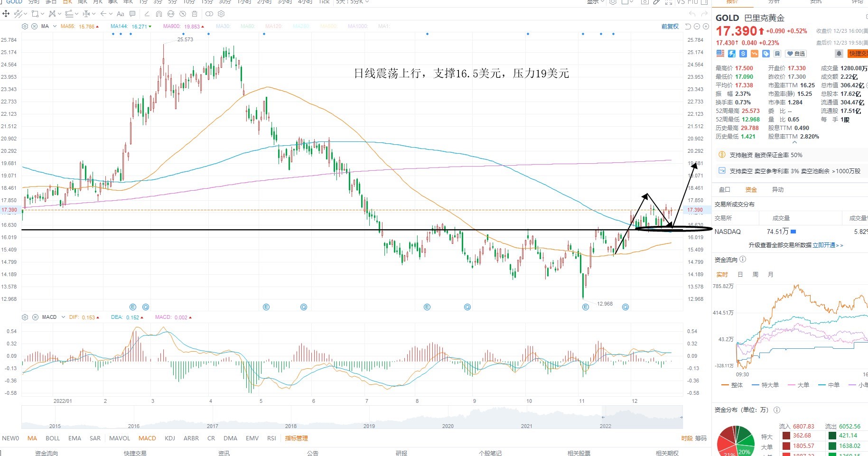Open the line drawing tools dropdown
This screenshot has width=868, height=456.
click(26, 14)
